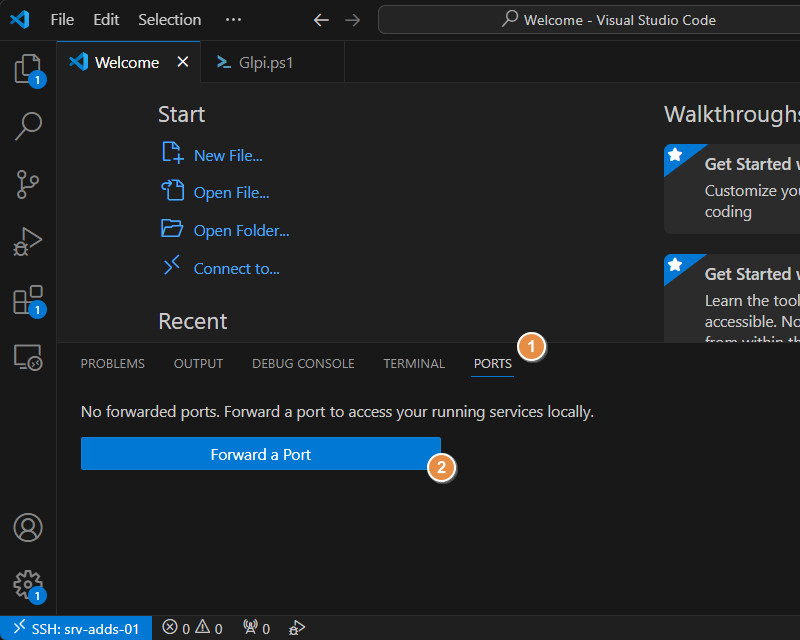The image size is (800, 640).
Task: Open the File menu
Action: tap(62, 19)
